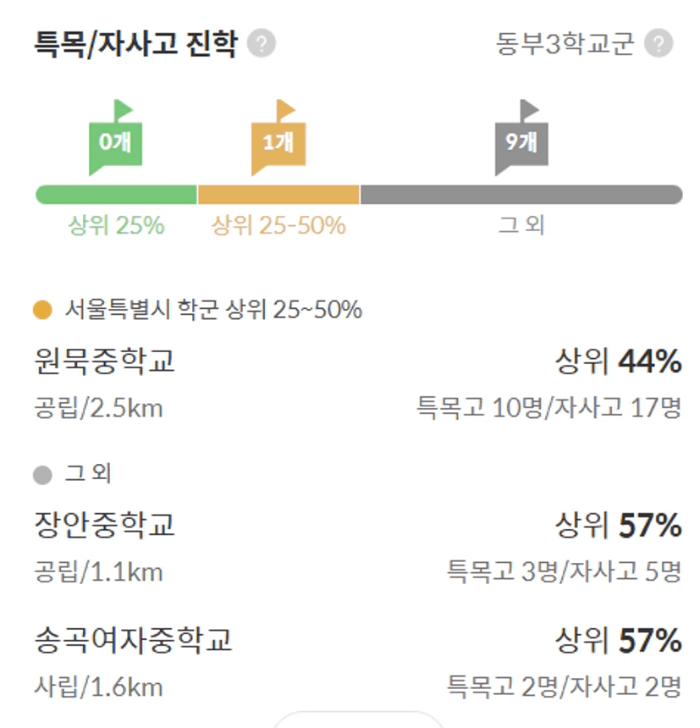Select the 그 외 label under gray bar
The height and width of the screenshot is (728, 700).
pos(521,226)
